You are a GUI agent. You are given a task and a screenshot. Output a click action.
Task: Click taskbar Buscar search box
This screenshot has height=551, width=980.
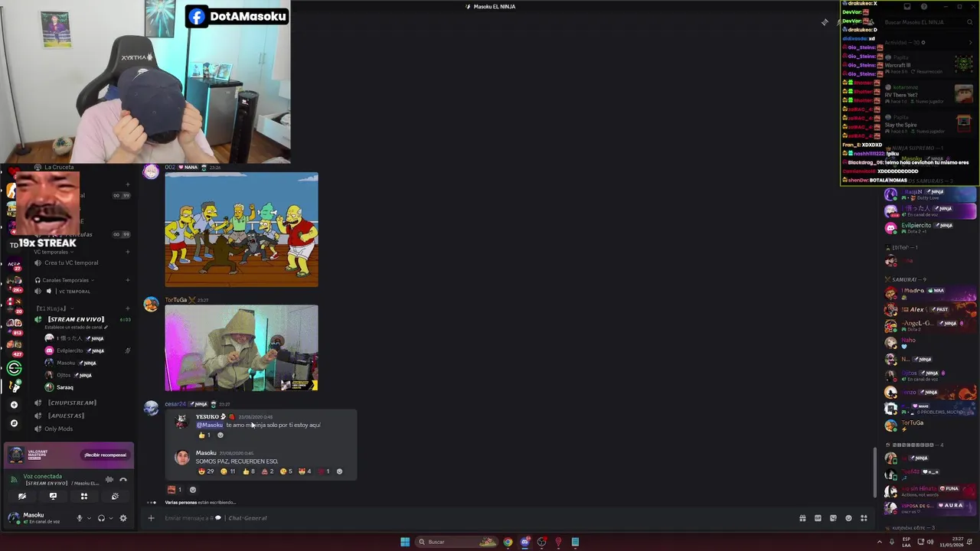(458, 542)
